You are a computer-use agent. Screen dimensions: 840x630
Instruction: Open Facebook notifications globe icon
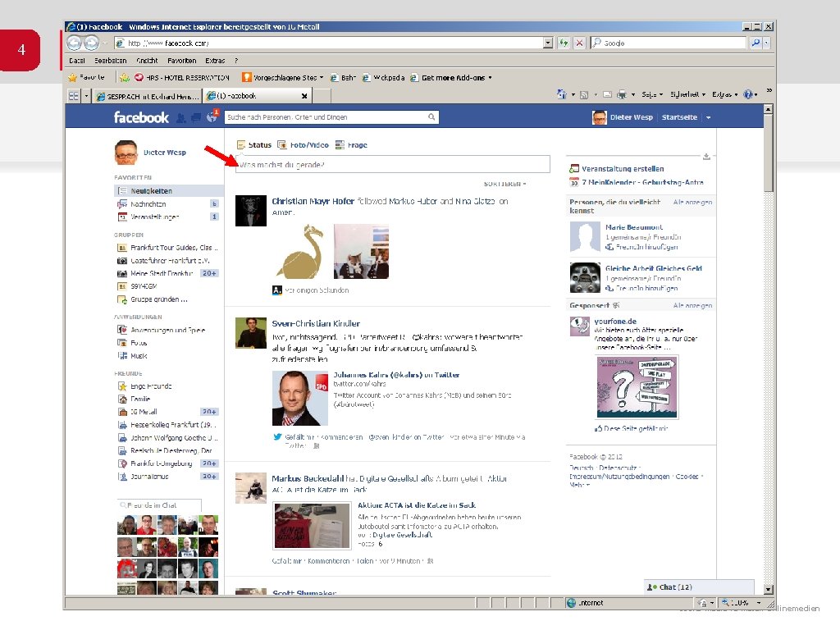point(212,116)
